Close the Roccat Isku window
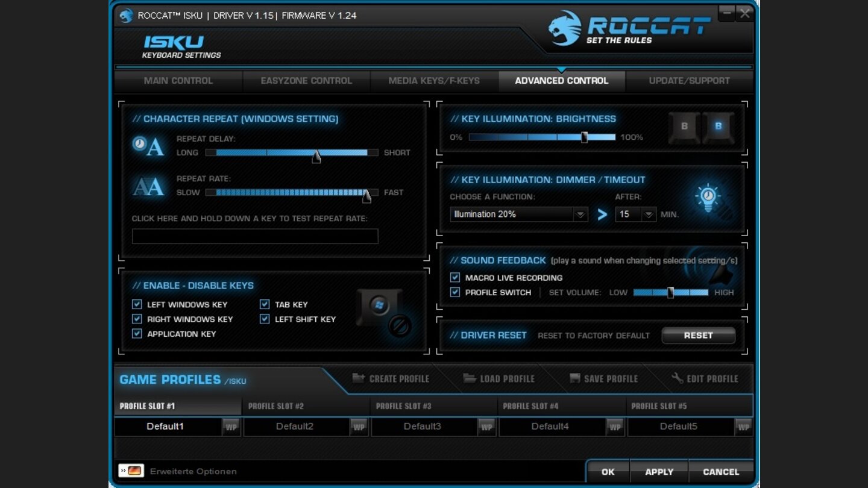This screenshot has width=868, height=488. coord(745,13)
